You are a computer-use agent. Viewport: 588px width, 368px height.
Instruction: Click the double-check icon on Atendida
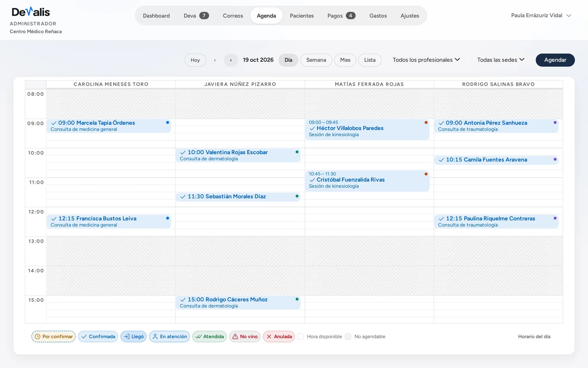[x=198, y=336]
